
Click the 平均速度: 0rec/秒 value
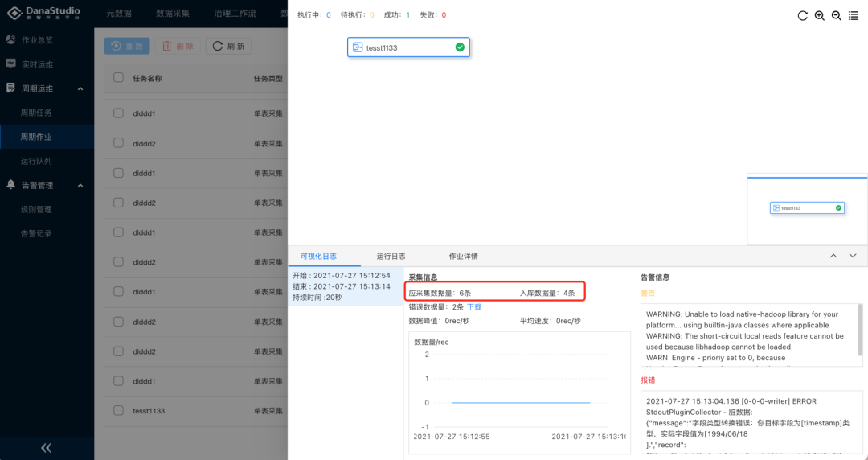[x=551, y=321]
